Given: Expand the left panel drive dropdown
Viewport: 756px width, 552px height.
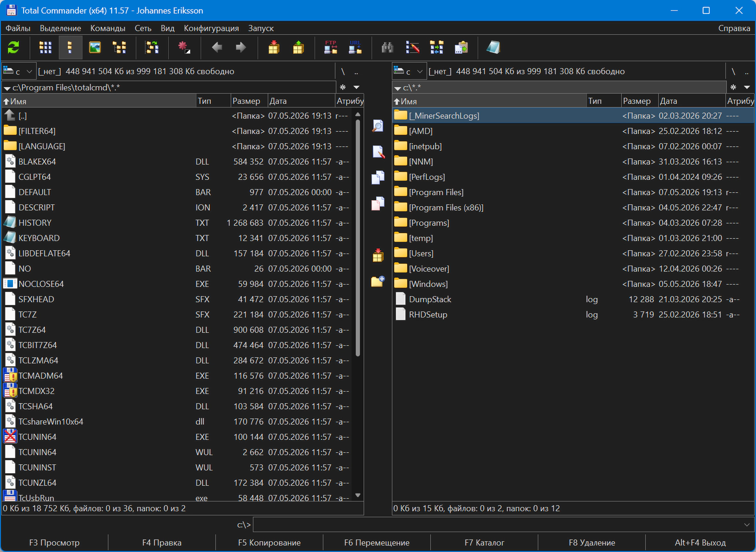Looking at the screenshot, I should pos(19,71).
